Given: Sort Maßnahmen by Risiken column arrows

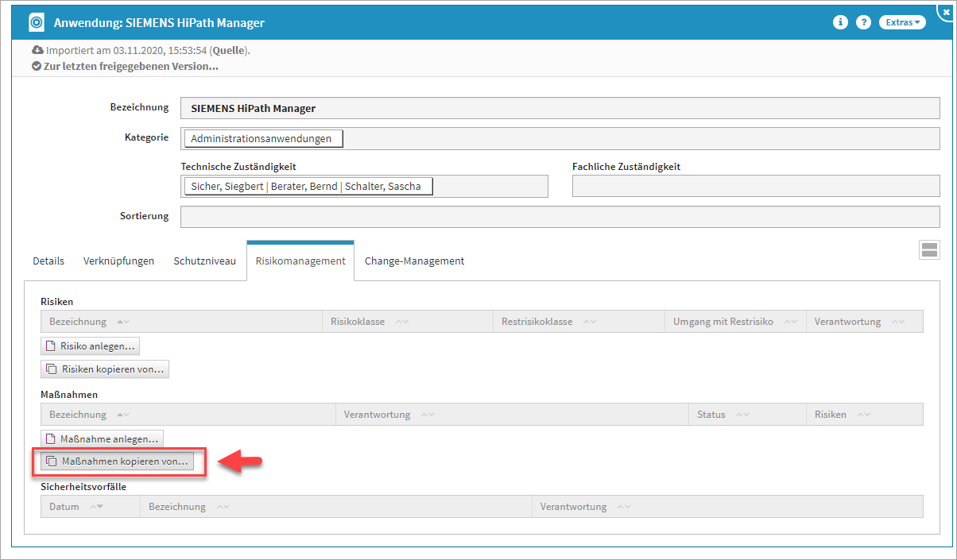Looking at the screenshot, I should coord(863,415).
